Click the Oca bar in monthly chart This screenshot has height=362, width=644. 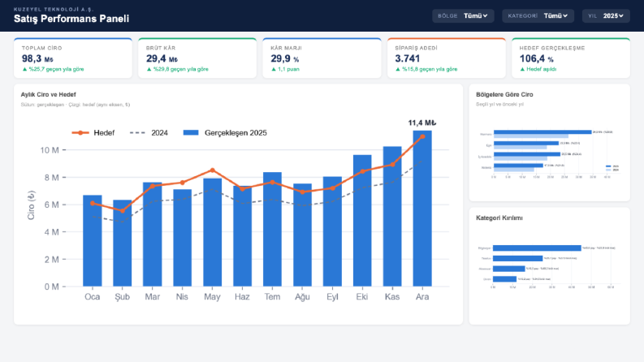pyautogui.click(x=93, y=240)
